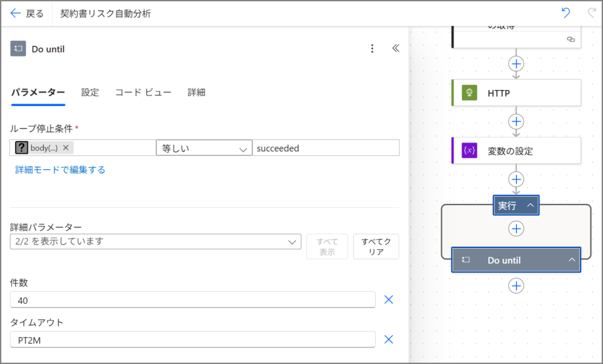Viewport: 603px width, 364px height.
Task: Remove the 件数 parameter with X
Action: click(x=389, y=300)
